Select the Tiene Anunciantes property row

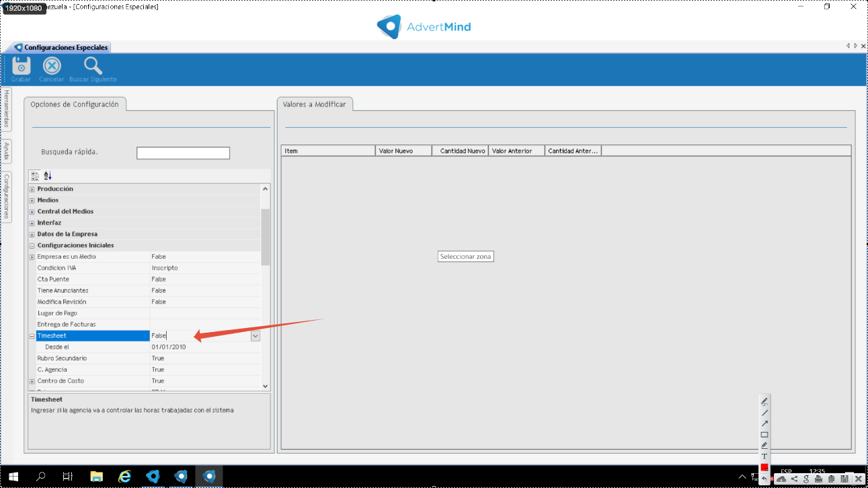click(148, 290)
